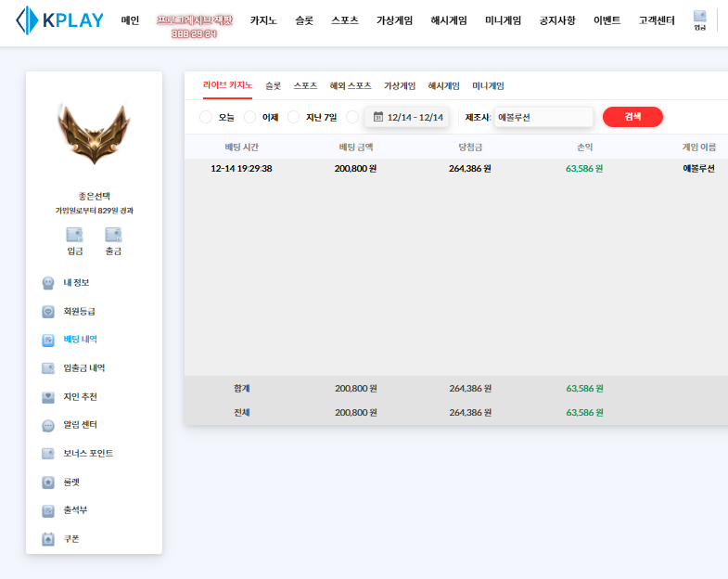Click the 지인 추천 heart icon
Image resolution: width=728 pixels, height=579 pixels.
[48, 397]
